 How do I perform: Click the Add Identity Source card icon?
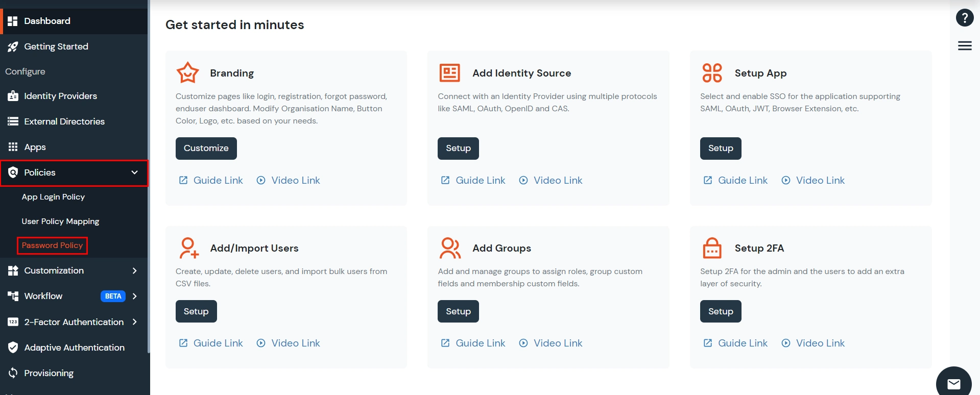click(450, 73)
